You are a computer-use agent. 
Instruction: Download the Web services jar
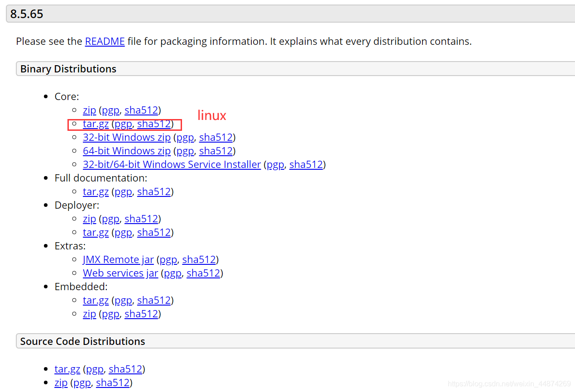pyautogui.click(x=121, y=273)
